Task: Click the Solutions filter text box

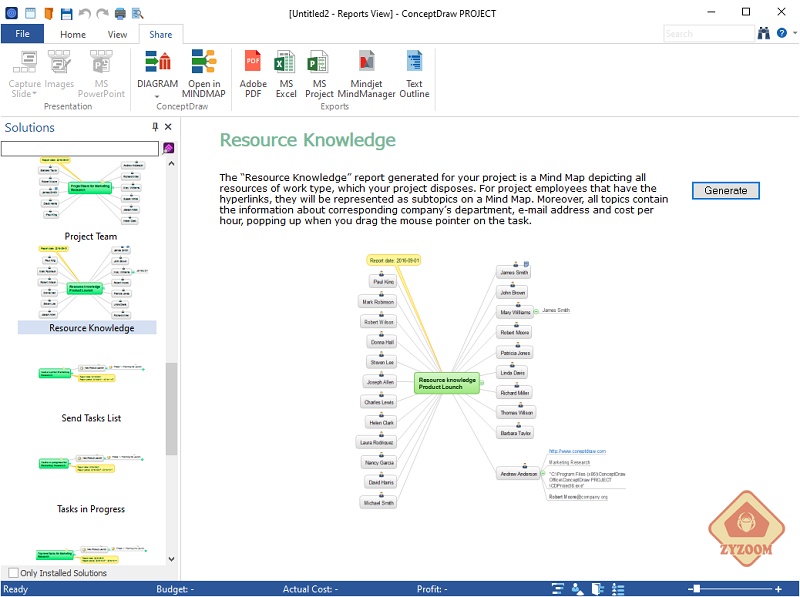Action: pos(80,148)
